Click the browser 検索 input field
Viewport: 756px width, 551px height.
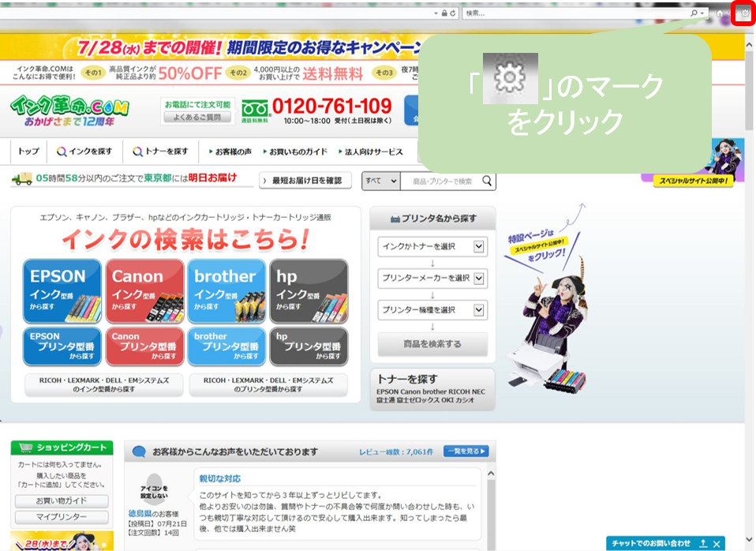pos(576,13)
